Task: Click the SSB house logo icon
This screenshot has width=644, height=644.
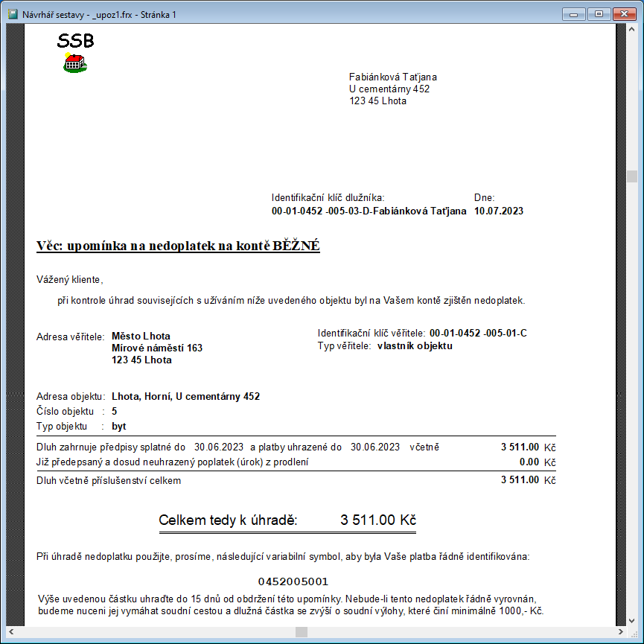Action: (x=74, y=63)
